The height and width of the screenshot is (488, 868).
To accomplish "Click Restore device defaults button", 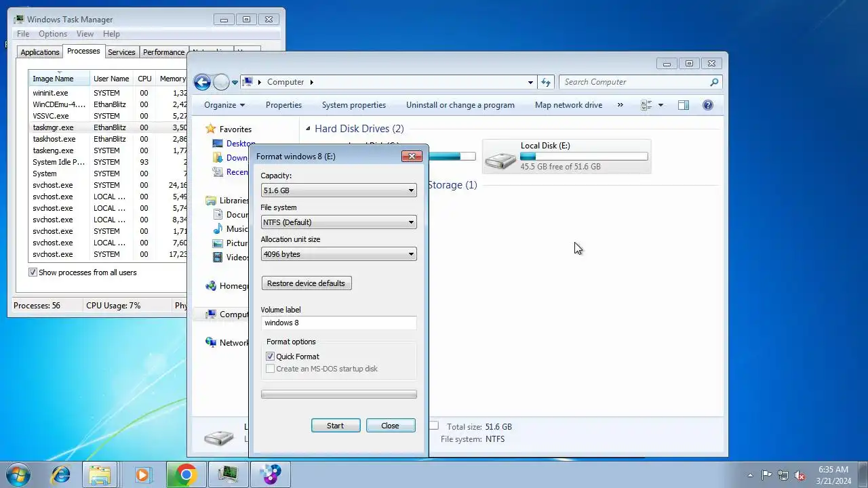I will tap(307, 283).
